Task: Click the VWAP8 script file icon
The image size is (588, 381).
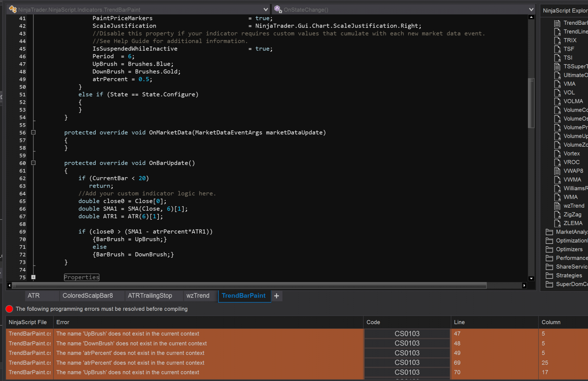Action: [557, 171]
